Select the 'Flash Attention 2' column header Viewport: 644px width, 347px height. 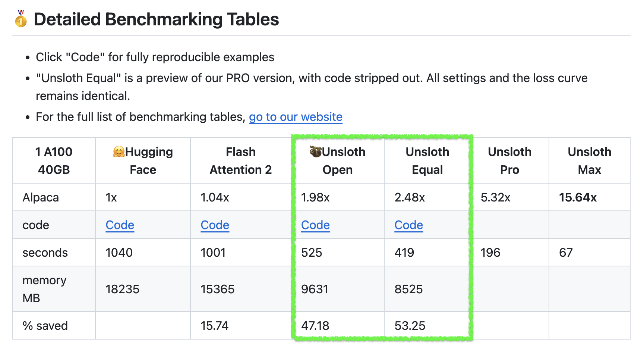[x=241, y=161]
